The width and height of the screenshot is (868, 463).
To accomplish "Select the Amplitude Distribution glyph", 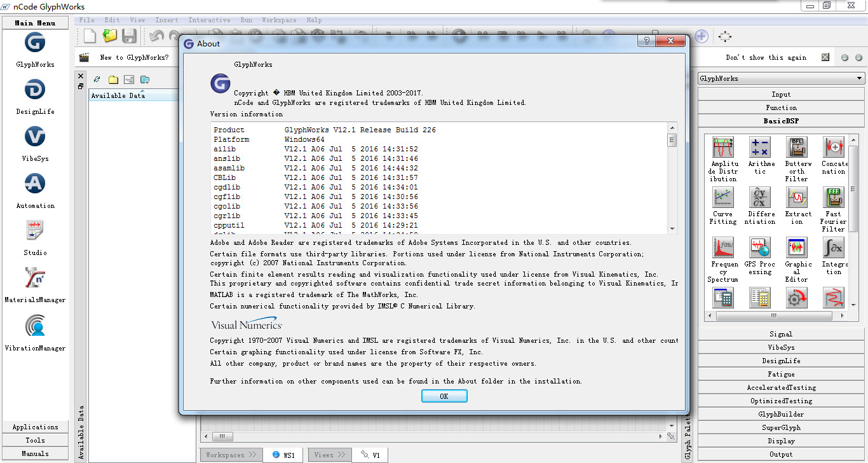I will tap(723, 147).
